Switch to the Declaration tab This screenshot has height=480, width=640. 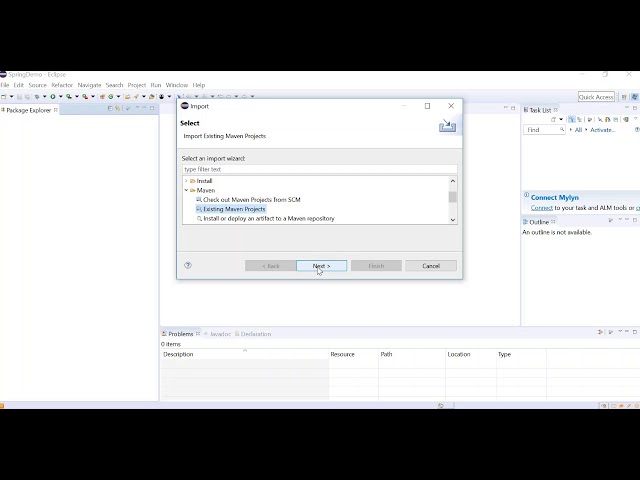pos(253,334)
